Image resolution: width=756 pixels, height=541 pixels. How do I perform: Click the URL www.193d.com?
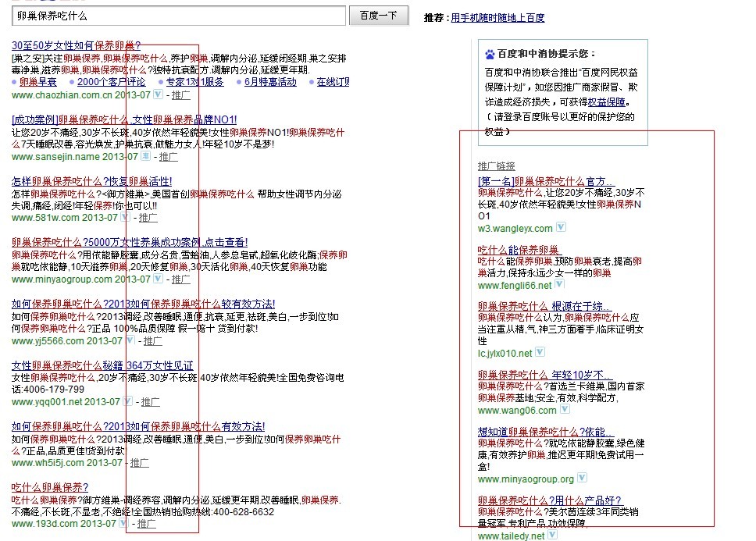point(45,524)
